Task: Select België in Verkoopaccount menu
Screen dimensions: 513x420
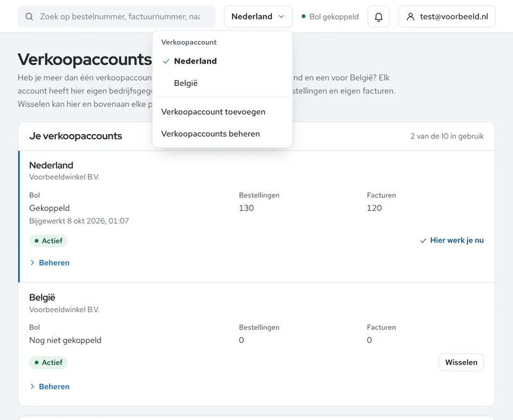Action: click(222, 83)
